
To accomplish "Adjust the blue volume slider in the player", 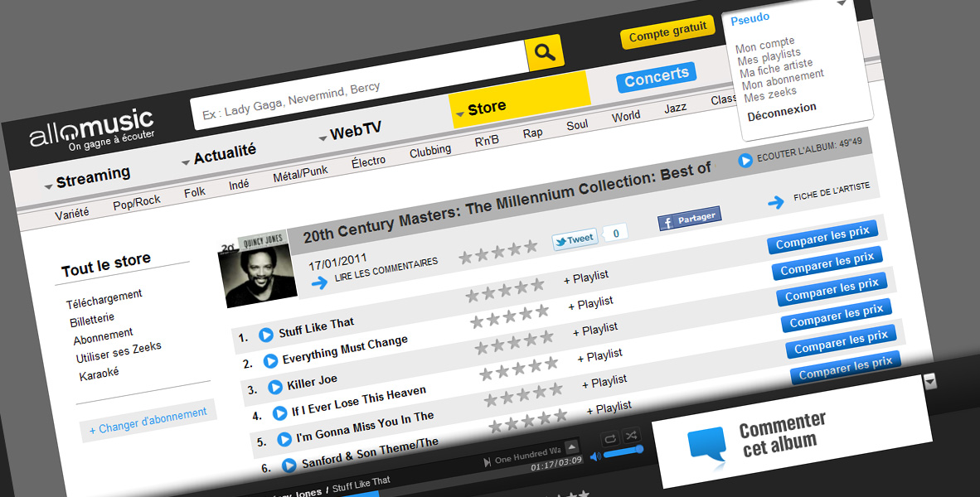I will (x=623, y=451).
